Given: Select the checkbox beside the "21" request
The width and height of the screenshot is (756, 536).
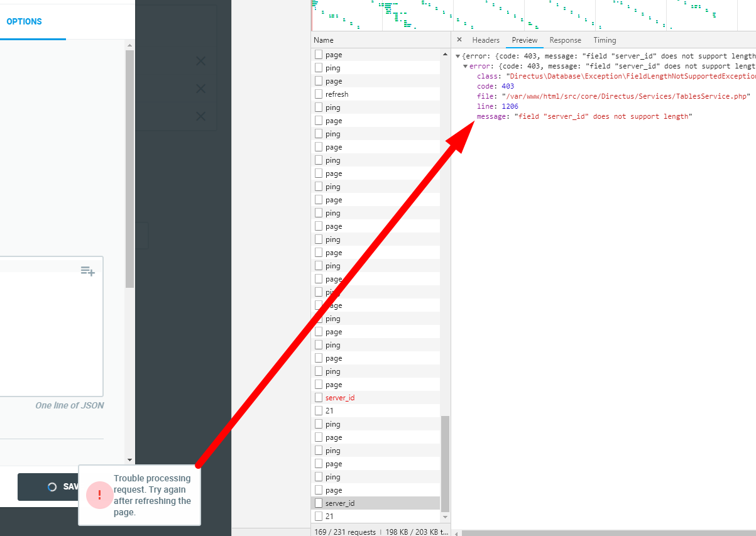Looking at the screenshot, I should [317, 410].
